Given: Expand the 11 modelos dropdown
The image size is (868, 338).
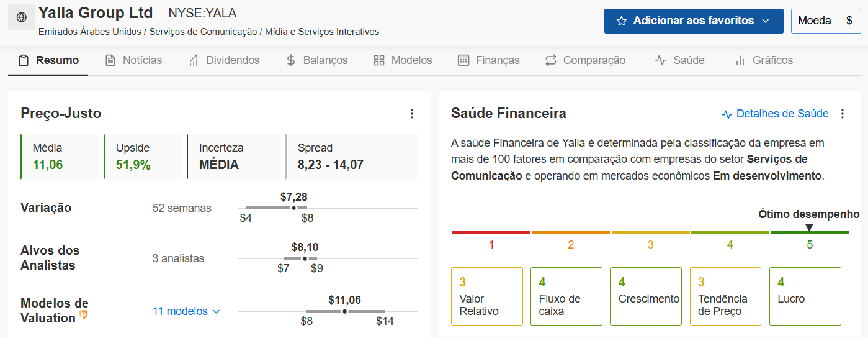Looking at the screenshot, I should pyautogui.click(x=187, y=311).
